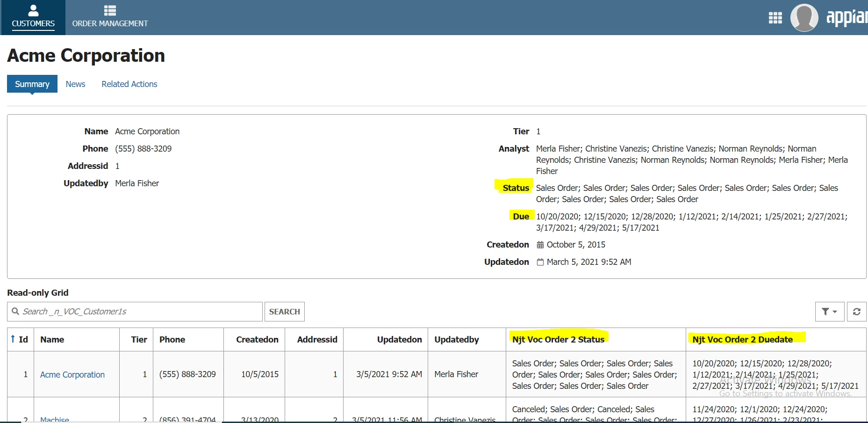Sort grid by Createdon column
868x423 pixels.
(257, 339)
